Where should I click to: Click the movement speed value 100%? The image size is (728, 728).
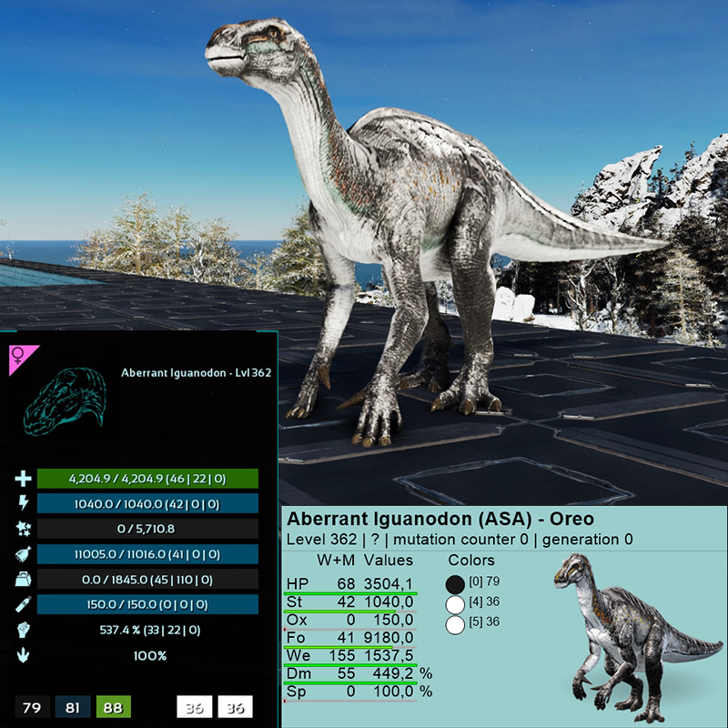click(x=150, y=655)
